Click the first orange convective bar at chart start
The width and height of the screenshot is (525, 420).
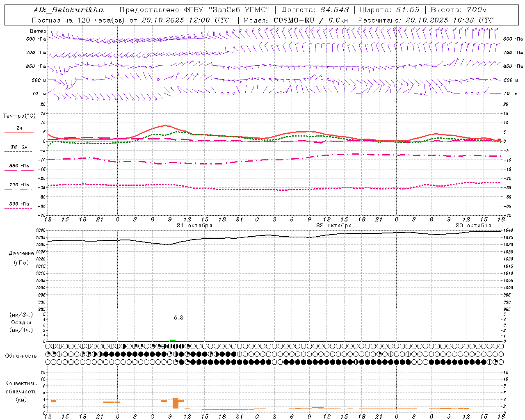53,401
